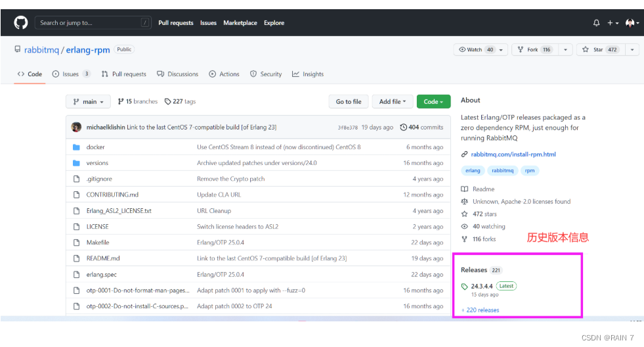
Task: Click the Makefile file icon
Action: point(76,243)
